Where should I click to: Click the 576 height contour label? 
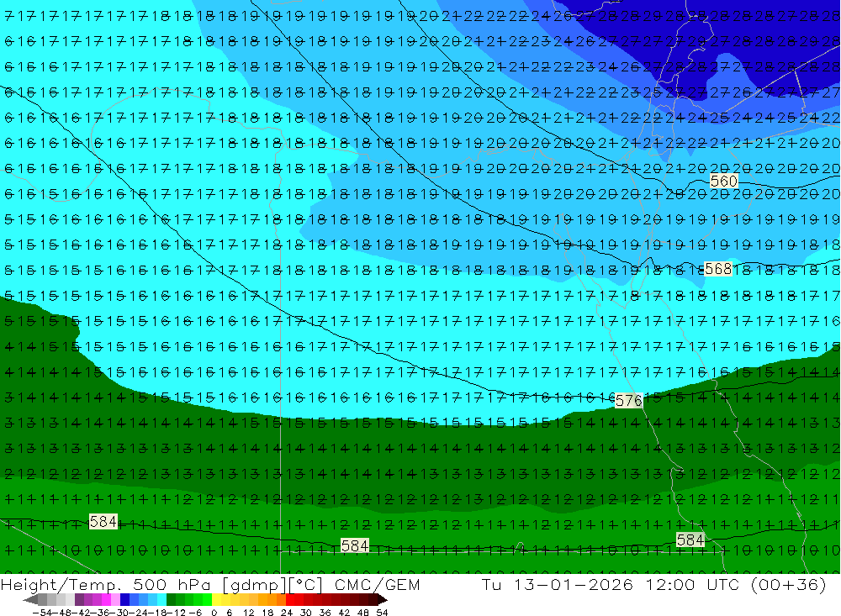click(x=628, y=401)
